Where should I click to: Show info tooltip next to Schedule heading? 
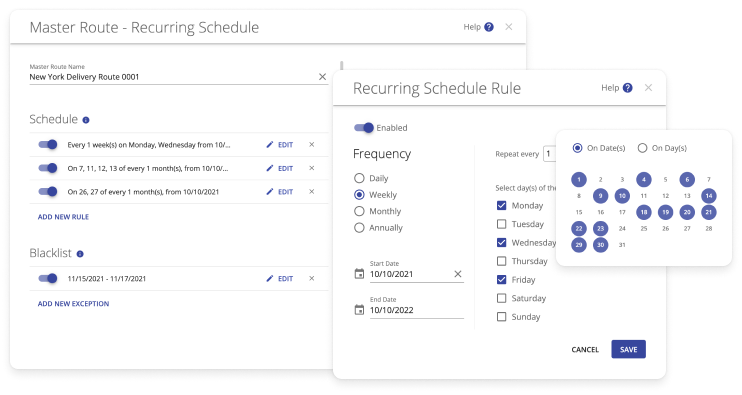coord(86,120)
